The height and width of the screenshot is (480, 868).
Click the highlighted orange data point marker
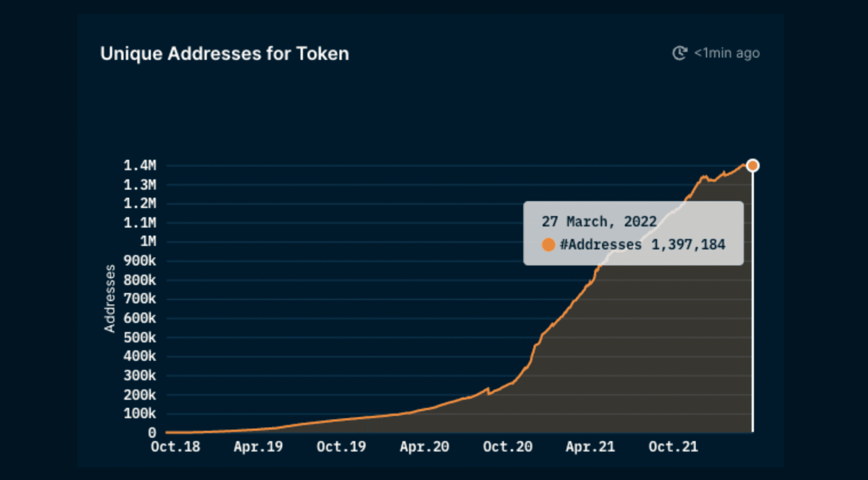[x=752, y=166]
